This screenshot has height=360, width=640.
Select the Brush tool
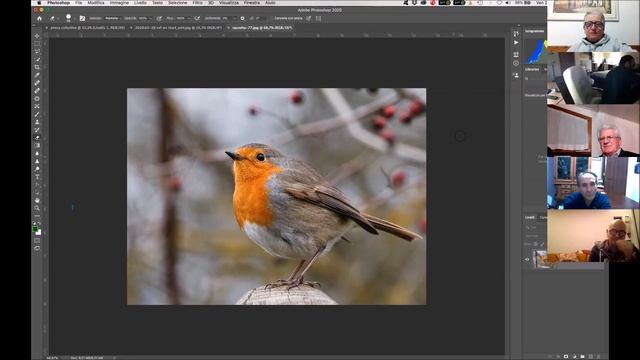pos(37,114)
